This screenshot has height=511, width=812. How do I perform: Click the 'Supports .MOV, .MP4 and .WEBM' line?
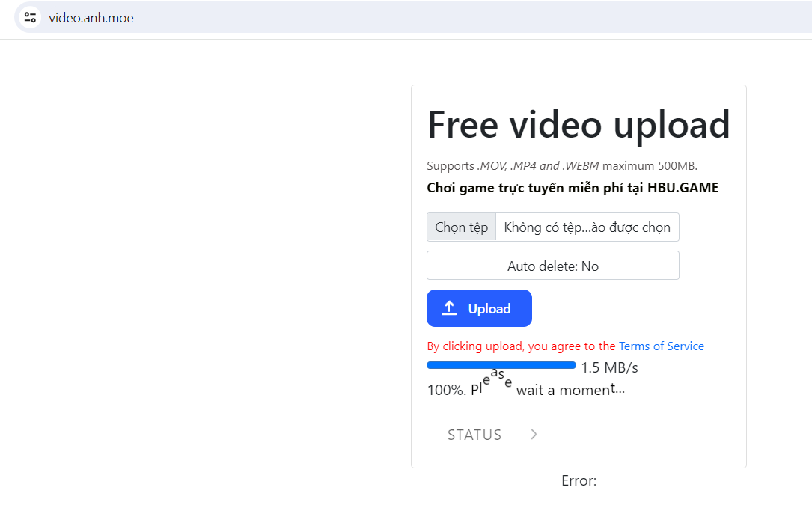[513, 166]
